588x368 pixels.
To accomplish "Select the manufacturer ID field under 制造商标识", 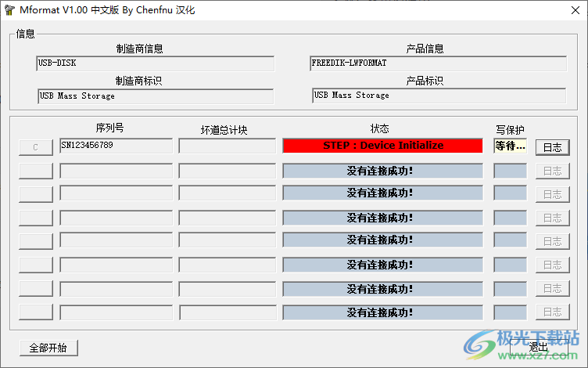I will [156, 96].
